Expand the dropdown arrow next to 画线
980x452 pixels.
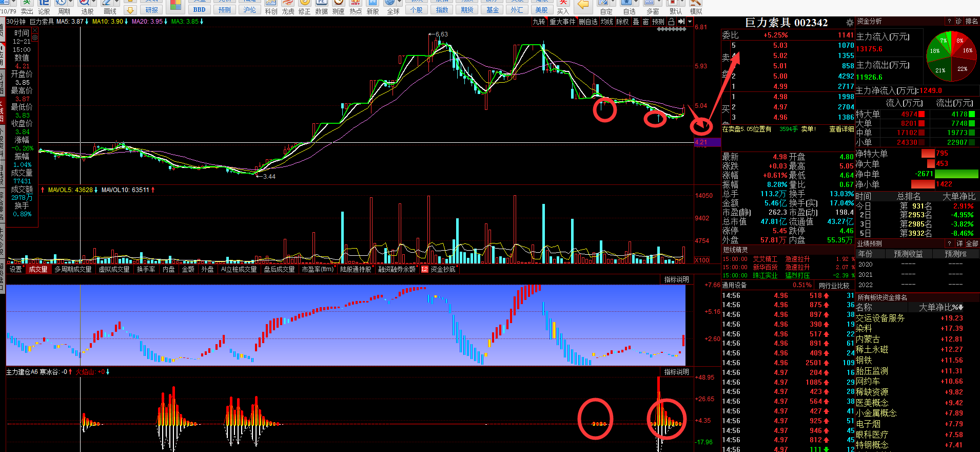click(116, 3)
